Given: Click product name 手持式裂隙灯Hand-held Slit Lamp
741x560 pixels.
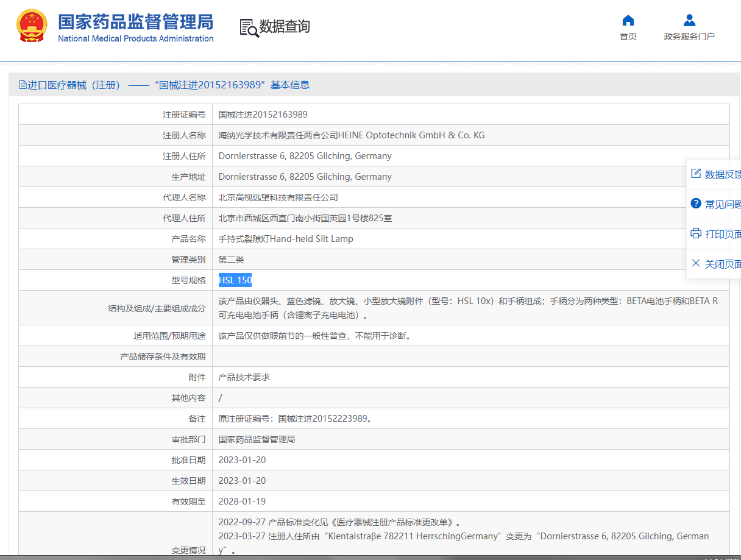Looking at the screenshot, I should coord(286,239).
